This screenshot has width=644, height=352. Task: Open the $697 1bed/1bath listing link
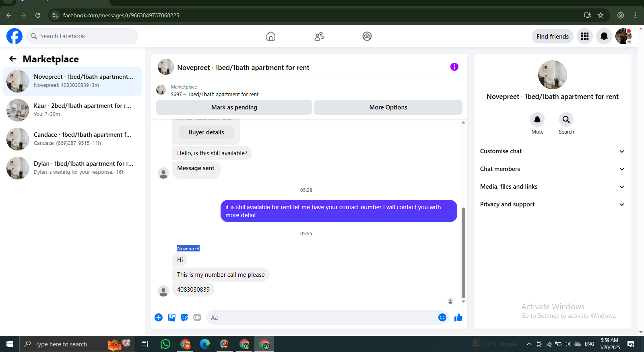click(x=215, y=95)
